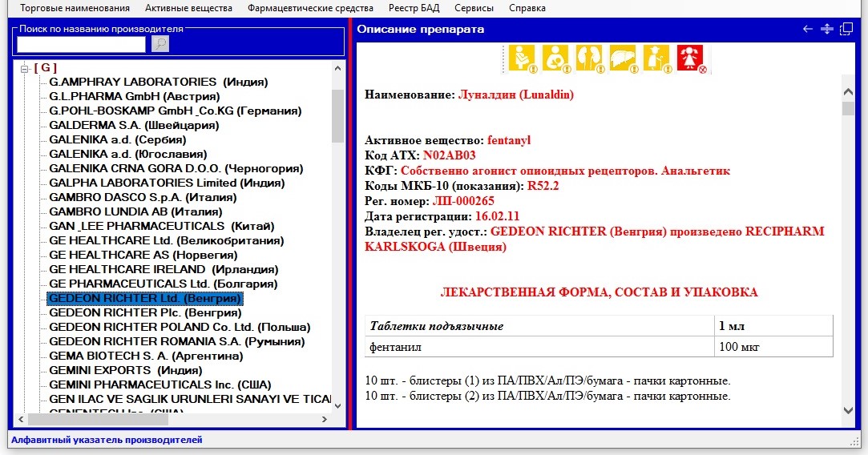This screenshot has height=455, width=868.
Task: Click active substance fentanyl link
Action: click(509, 140)
